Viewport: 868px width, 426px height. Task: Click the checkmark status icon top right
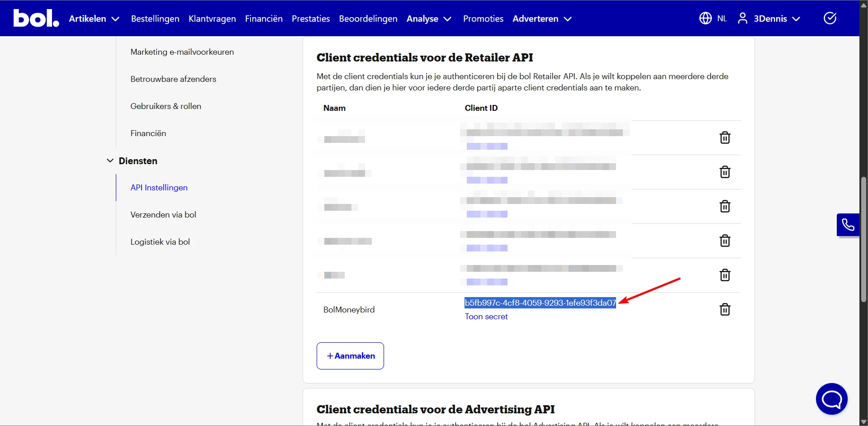click(x=830, y=18)
